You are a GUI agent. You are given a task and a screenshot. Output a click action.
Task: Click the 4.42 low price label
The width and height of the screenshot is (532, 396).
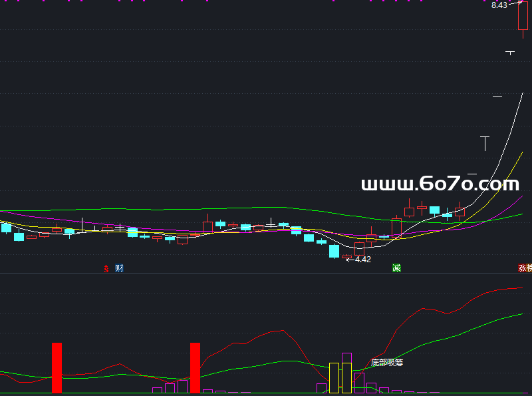tap(362, 260)
